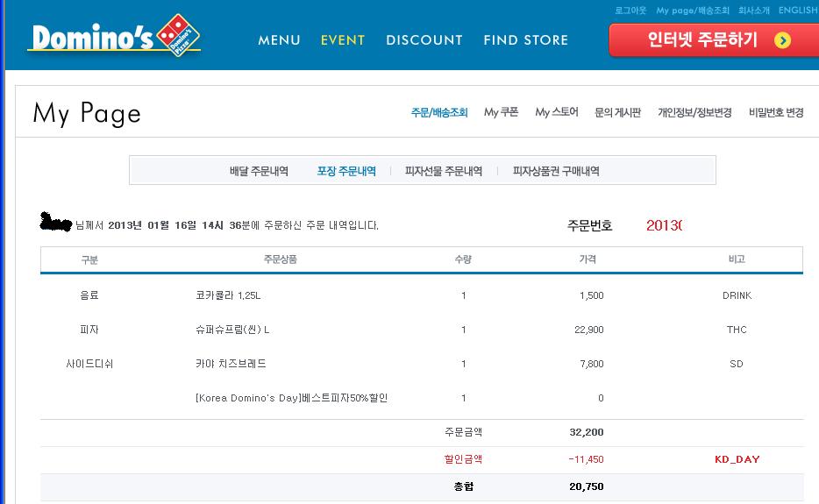Screen dimensions: 819x504
Task: Open the MENU navigation item
Action: pos(279,40)
